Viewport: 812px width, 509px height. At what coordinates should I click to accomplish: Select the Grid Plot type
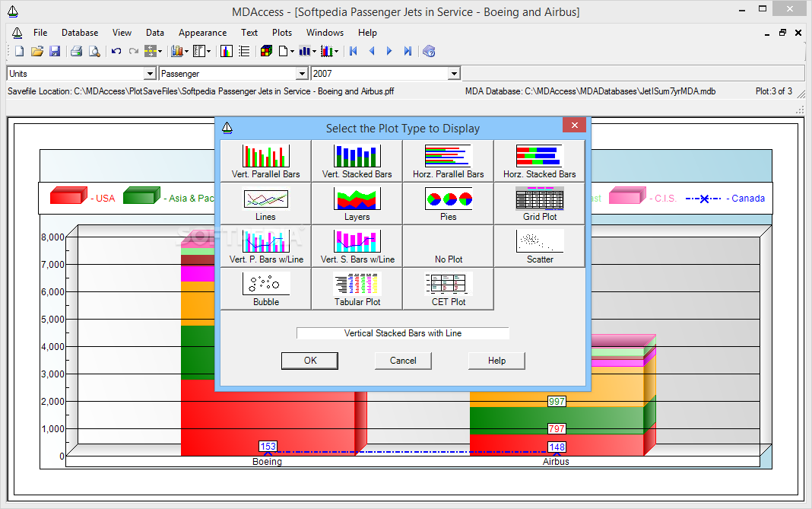click(539, 203)
